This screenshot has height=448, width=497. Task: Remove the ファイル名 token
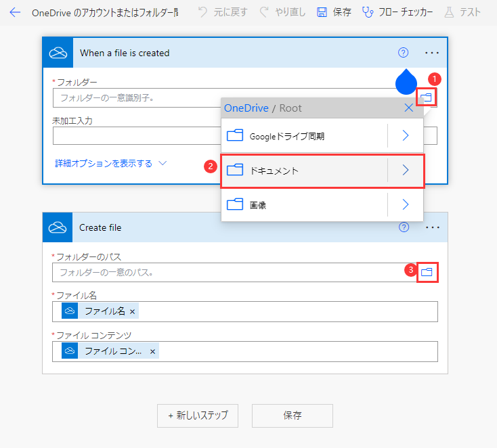(x=133, y=312)
